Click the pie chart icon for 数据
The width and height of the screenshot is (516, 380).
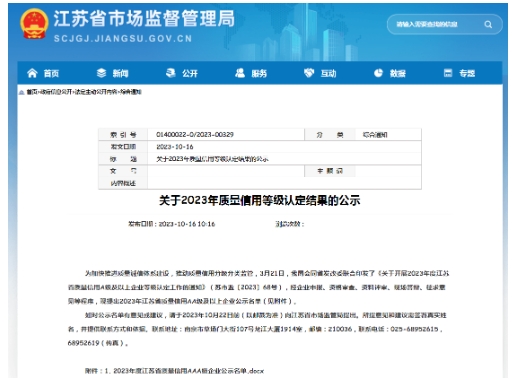pyautogui.click(x=378, y=73)
